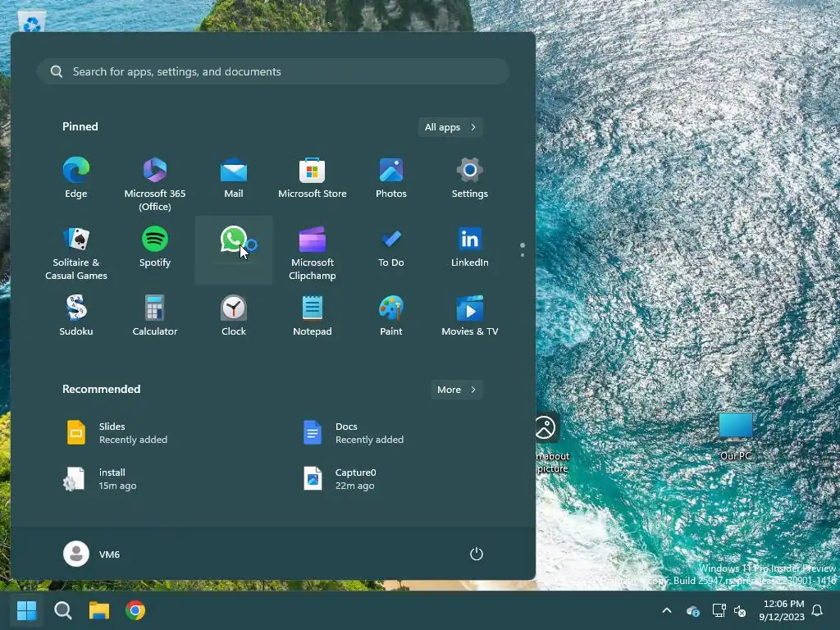The width and height of the screenshot is (840, 630).
Task: Open Edge from pinned apps
Action: (76, 179)
